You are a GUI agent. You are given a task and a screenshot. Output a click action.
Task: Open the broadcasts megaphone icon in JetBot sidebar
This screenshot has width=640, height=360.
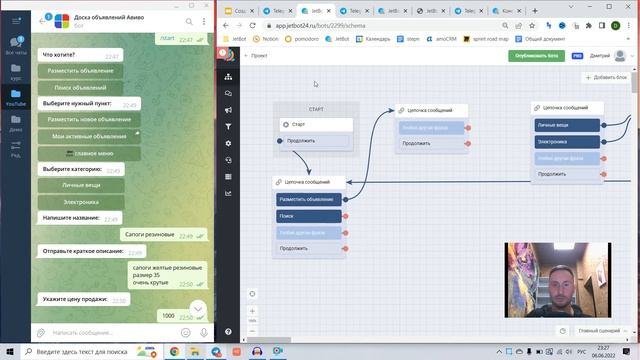tap(228, 110)
